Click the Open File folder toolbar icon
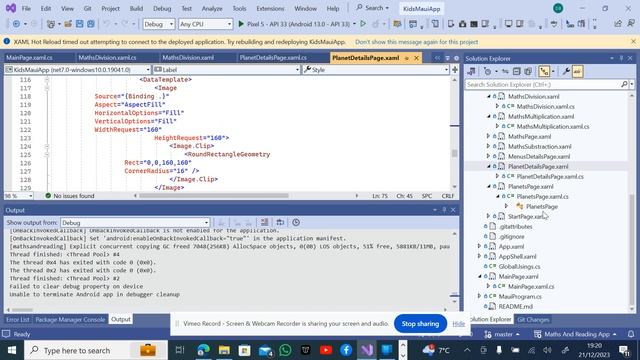 pyautogui.click(x=68, y=24)
